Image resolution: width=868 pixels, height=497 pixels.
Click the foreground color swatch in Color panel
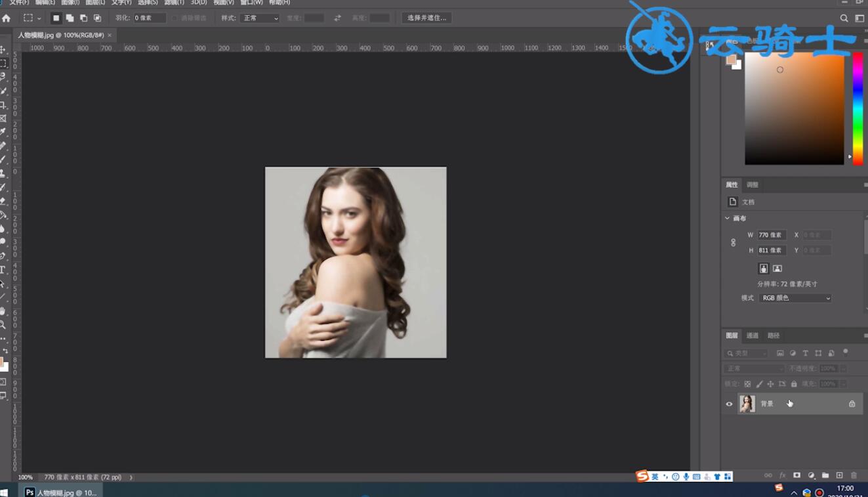[731, 60]
